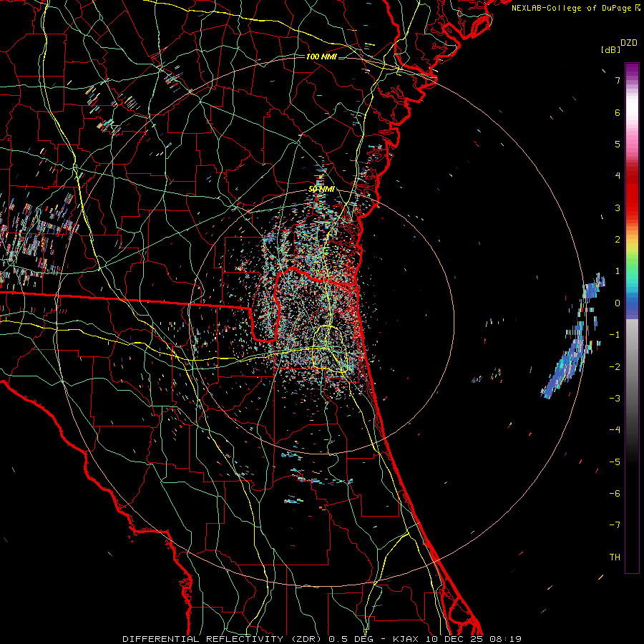Click the -3 value on color scale
The image size is (644, 644).
click(615, 399)
